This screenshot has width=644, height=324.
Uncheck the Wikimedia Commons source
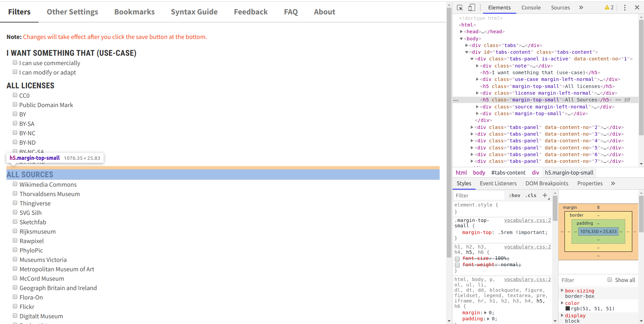15,184
